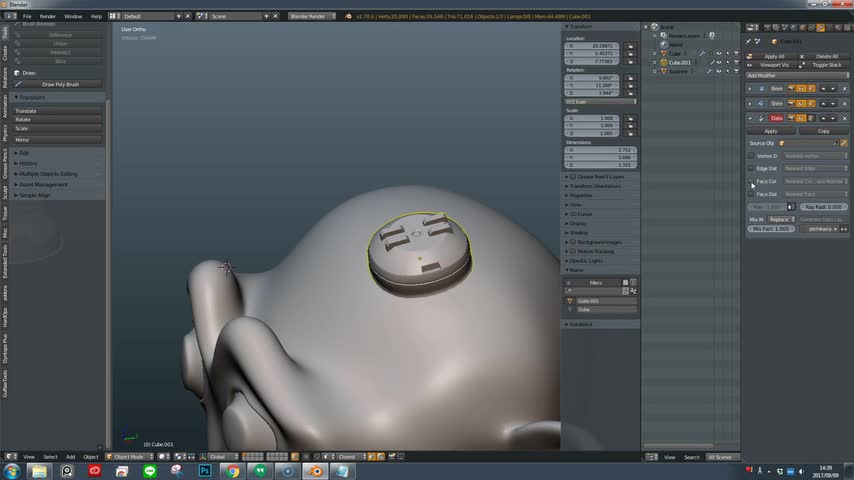This screenshot has height=480, width=854.
Task: Click the X Scale value field
Action: (x=591, y=118)
